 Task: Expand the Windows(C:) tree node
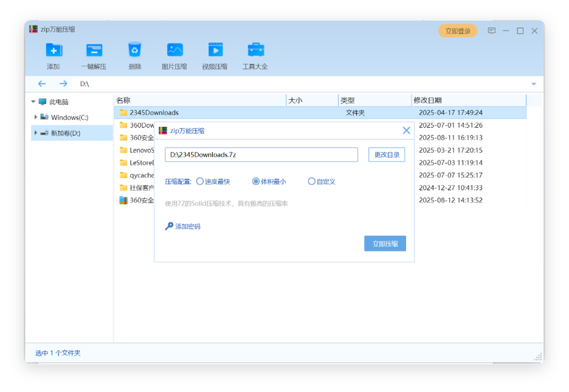tap(36, 117)
